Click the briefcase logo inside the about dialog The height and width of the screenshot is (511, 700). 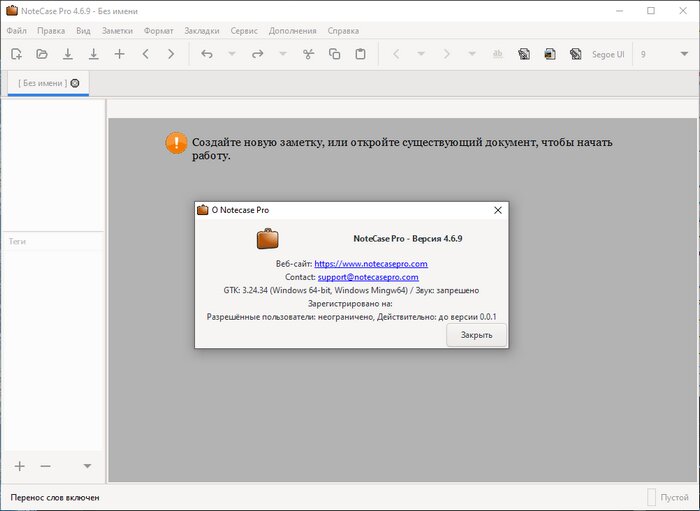(x=267, y=238)
